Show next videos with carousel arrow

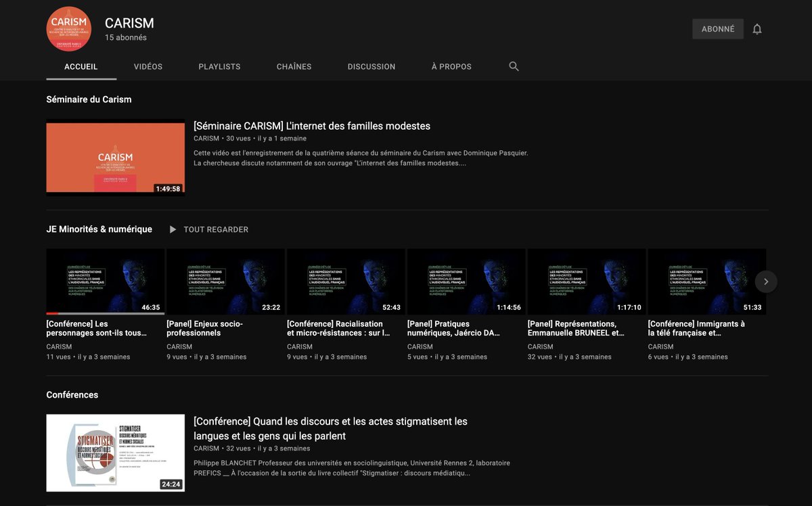(x=766, y=281)
